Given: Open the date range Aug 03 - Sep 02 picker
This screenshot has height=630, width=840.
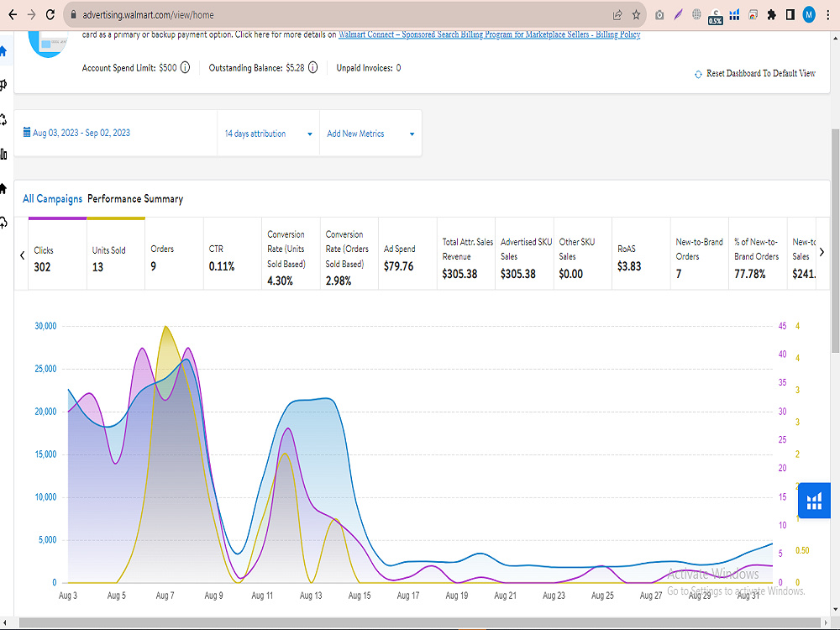Looking at the screenshot, I should coord(76,133).
